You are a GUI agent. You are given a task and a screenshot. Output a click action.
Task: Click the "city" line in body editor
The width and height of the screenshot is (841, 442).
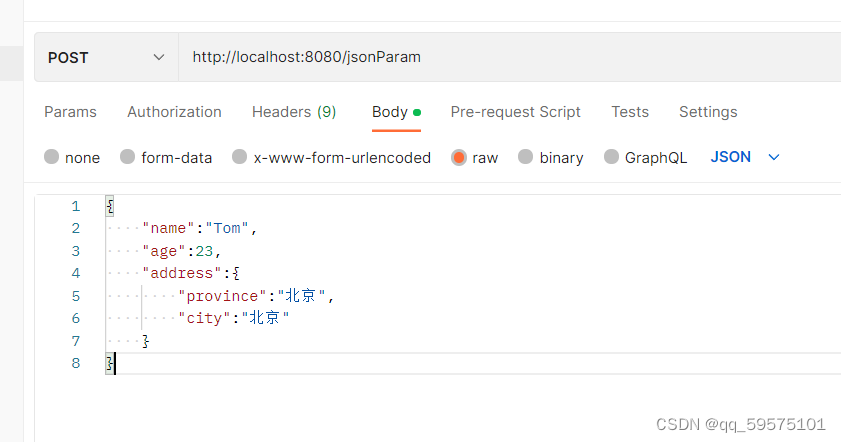pos(234,318)
